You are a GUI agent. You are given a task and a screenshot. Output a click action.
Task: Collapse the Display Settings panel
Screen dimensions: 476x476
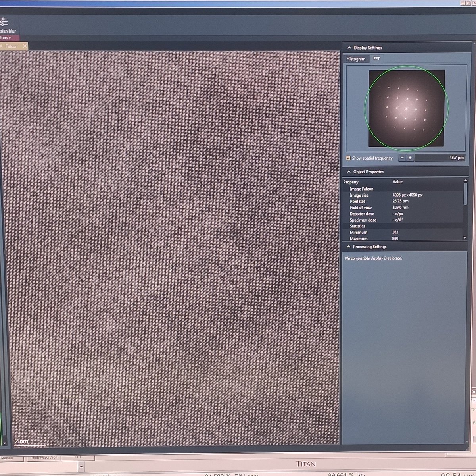click(349, 48)
